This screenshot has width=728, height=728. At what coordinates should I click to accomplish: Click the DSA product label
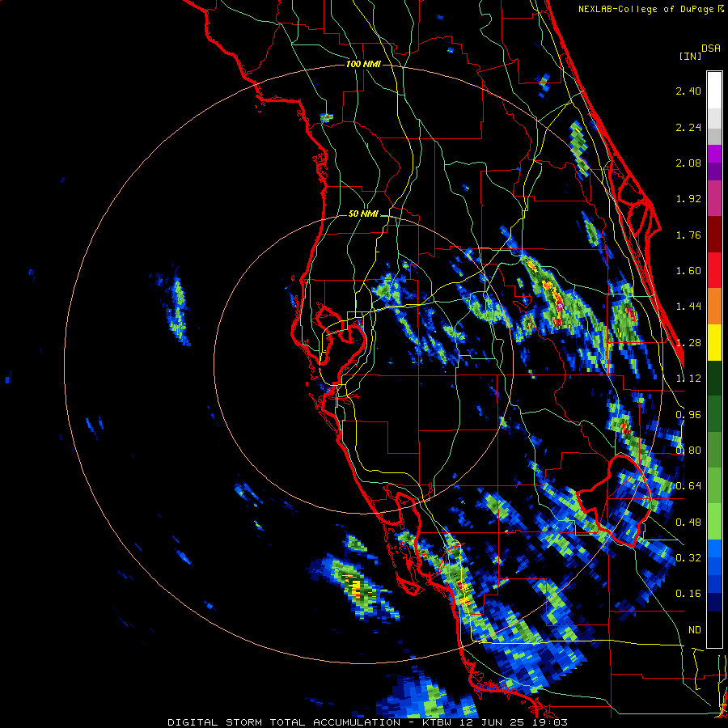[x=711, y=49]
